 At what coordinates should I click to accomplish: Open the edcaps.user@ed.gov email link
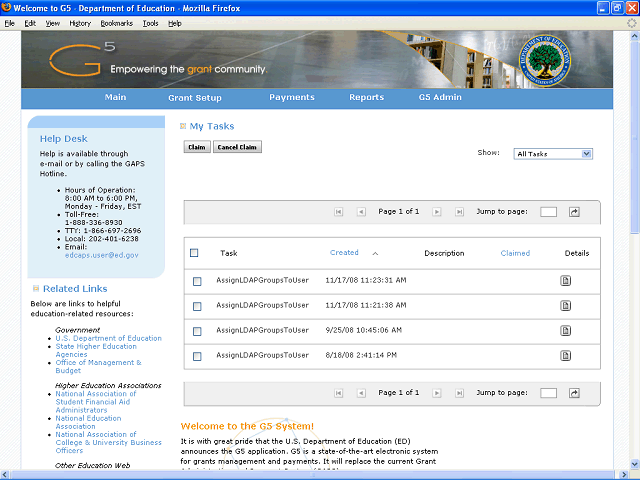click(x=101, y=255)
